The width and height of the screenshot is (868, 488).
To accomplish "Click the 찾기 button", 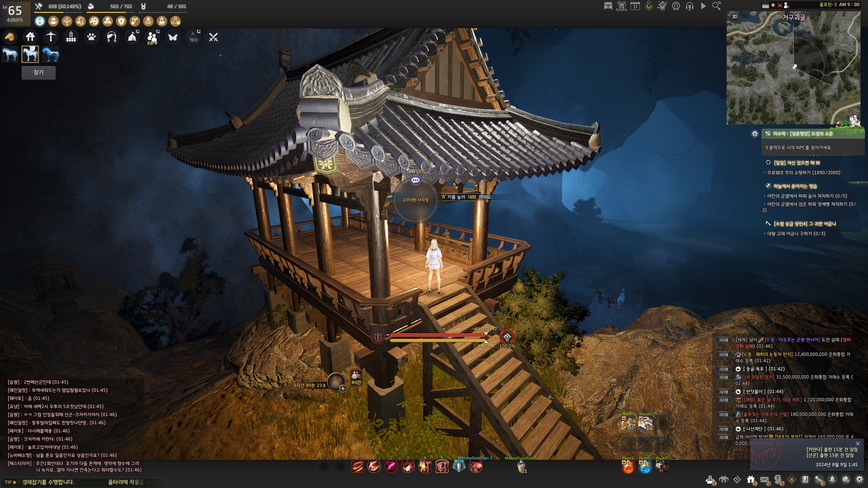I will click(38, 73).
